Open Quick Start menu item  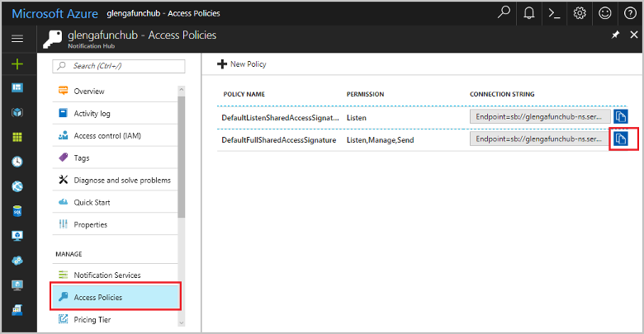tap(115, 202)
